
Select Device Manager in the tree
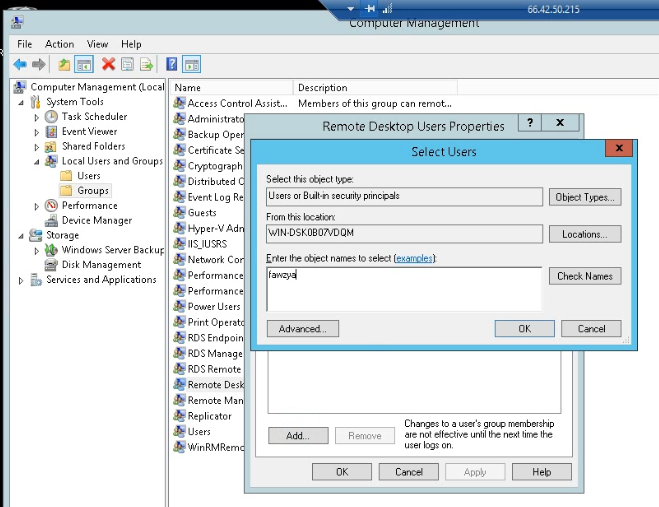point(96,220)
